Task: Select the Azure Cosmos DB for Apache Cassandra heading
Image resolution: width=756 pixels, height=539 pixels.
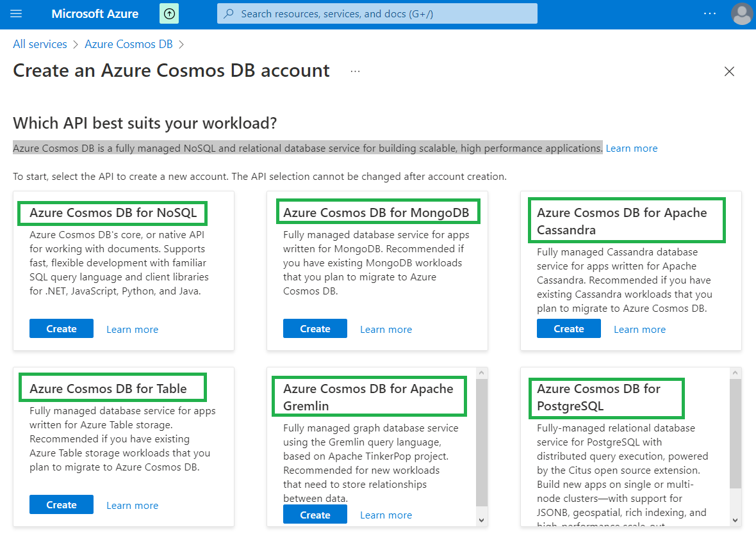Action: tap(622, 221)
